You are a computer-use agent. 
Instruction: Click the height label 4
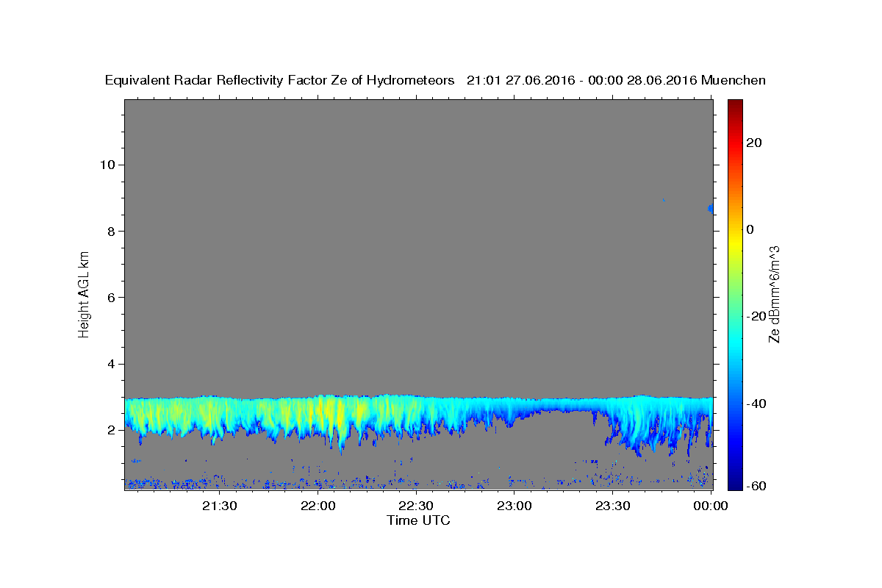pyautogui.click(x=112, y=364)
